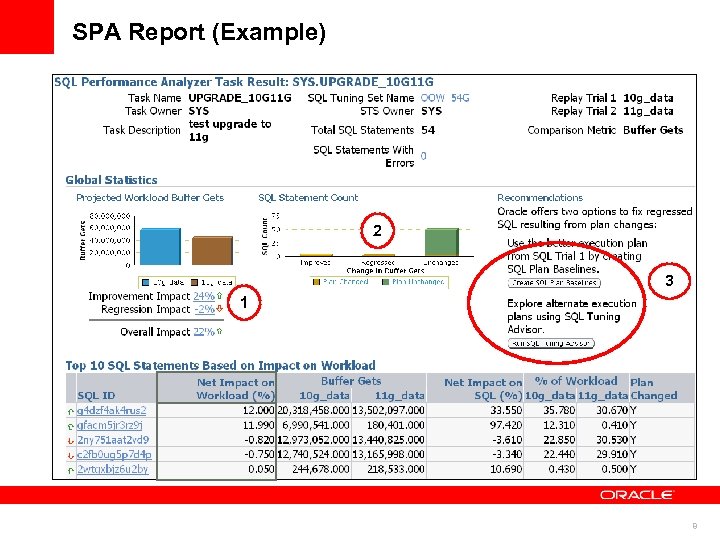Click the brown bar in Projected Workload Buffer Gets chart

212,251
